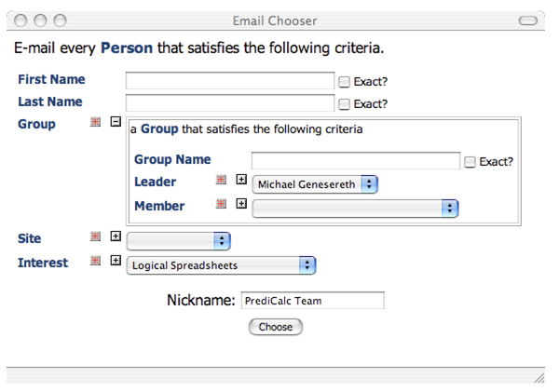Open the Leader dropdown showing Michael Genesereth
559x392 pixels.
pos(315,184)
